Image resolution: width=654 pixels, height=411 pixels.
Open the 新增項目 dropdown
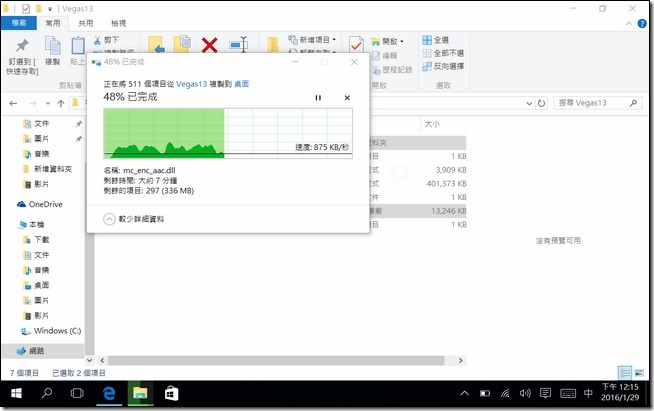tap(312, 40)
